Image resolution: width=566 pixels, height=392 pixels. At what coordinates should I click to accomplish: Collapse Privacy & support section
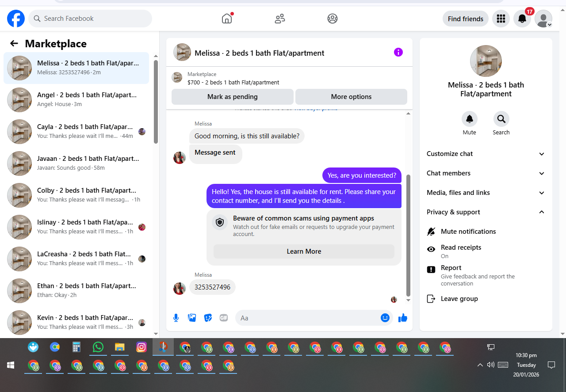(486, 212)
